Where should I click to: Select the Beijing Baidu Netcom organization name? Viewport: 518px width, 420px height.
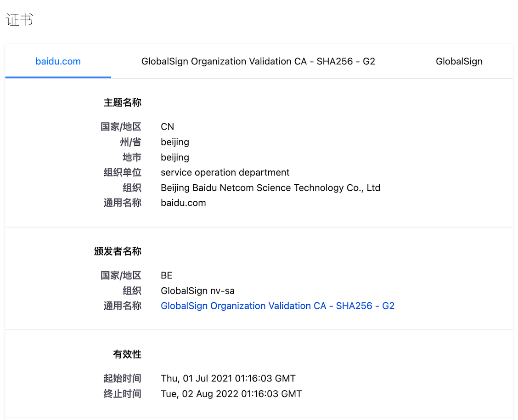tap(270, 187)
